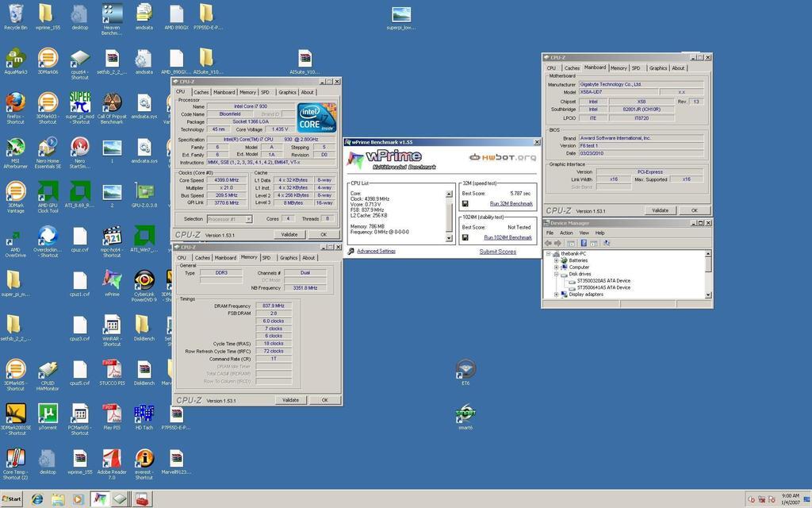Open the CyberLink PowerDVD 9 icon
Image resolution: width=812 pixels, height=508 pixels.
144,285
